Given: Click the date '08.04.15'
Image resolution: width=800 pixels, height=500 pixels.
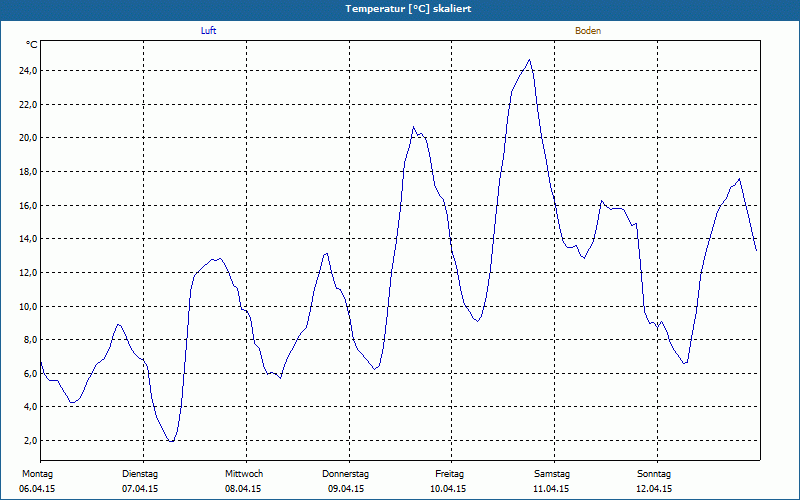Looking at the screenshot, I should coord(243,489).
